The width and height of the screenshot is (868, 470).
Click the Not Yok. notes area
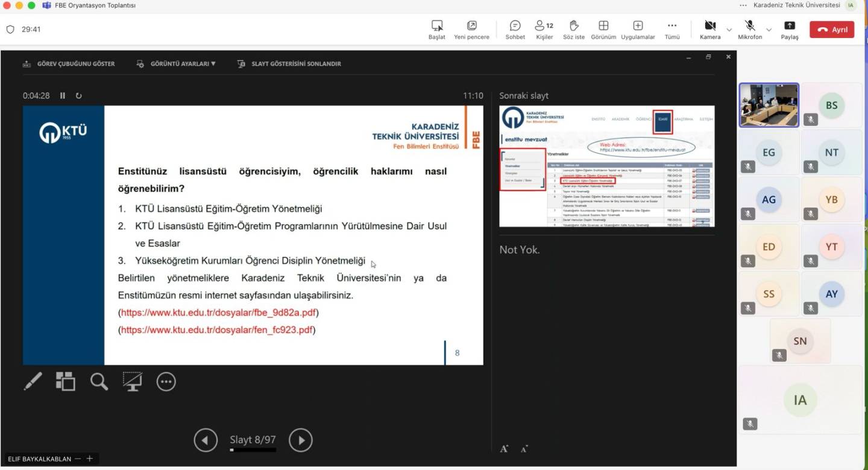pyautogui.click(x=520, y=250)
